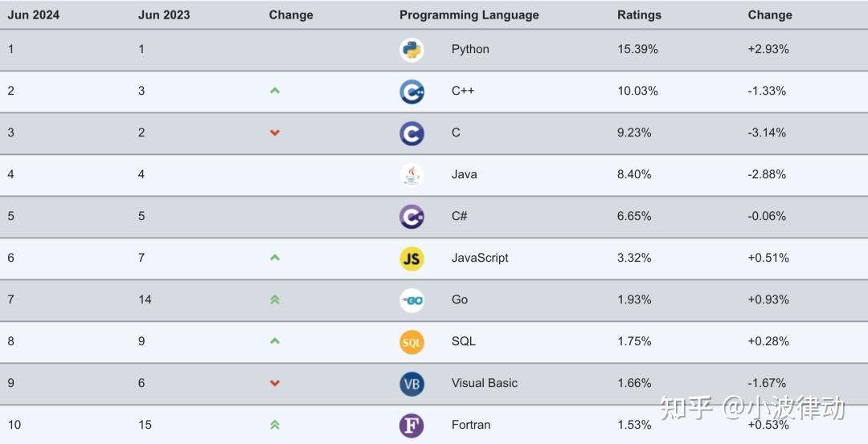Image resolution: width=868 pixels, height=444 pixels.
Task: Click the red down arrow in Visual Basic row
Action: pyautogui.click(x=275, y=383)
